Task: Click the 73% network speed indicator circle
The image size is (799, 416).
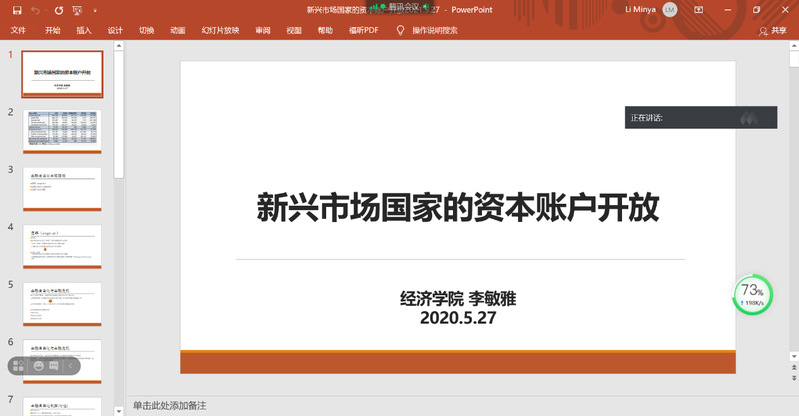Action: click(752, 293)
